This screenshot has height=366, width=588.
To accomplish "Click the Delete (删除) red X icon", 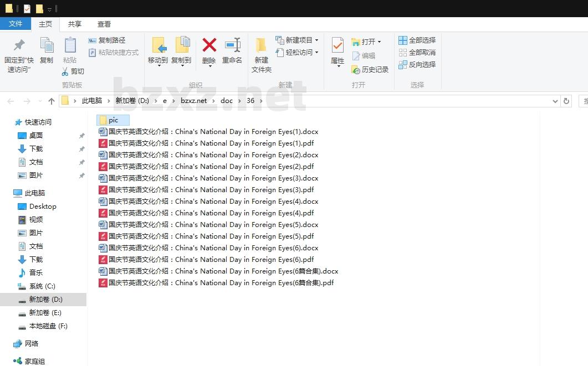I will 209,45.
